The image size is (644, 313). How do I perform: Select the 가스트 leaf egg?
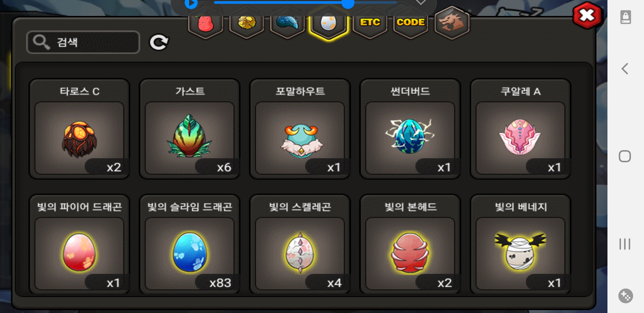[190, 129]
